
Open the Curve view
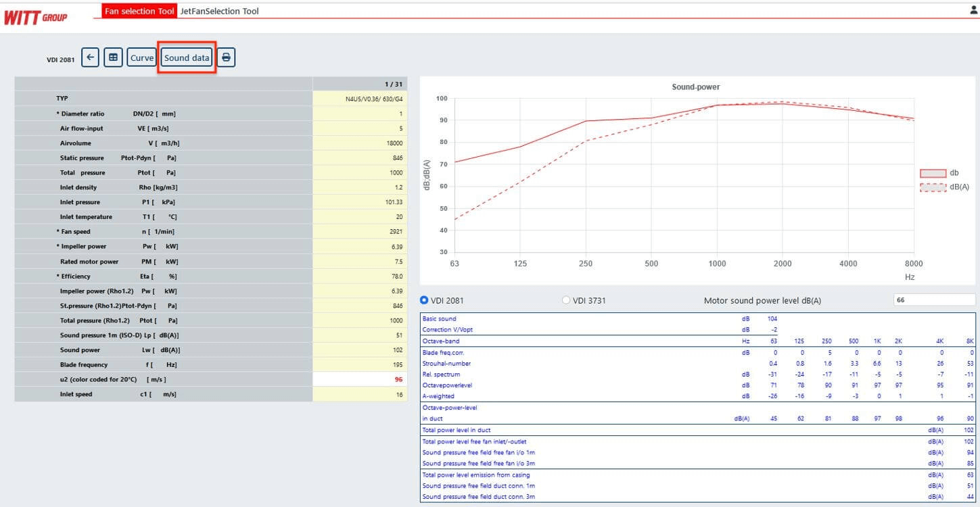(142, 57)
